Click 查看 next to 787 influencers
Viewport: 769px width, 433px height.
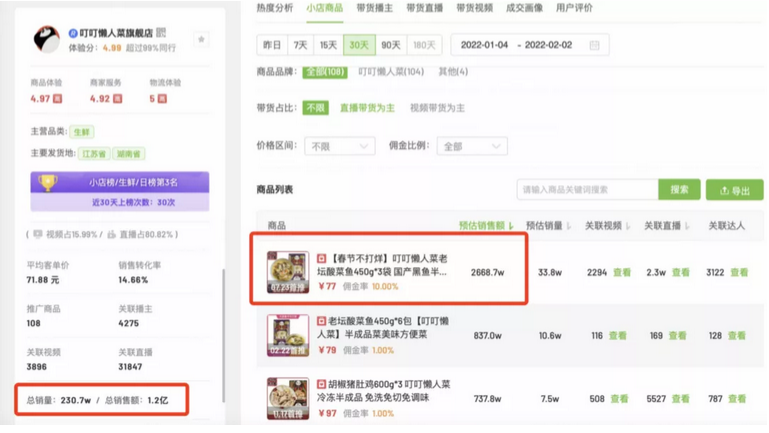click(737, 399)
